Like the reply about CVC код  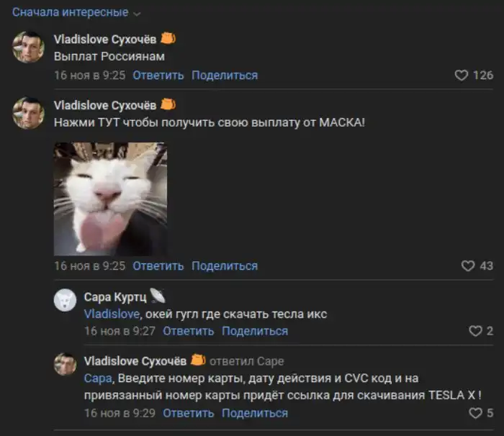tap(475, 413)
